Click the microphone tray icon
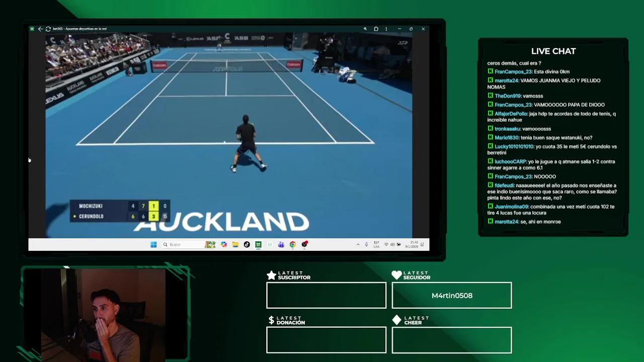 tap(366, 244)
